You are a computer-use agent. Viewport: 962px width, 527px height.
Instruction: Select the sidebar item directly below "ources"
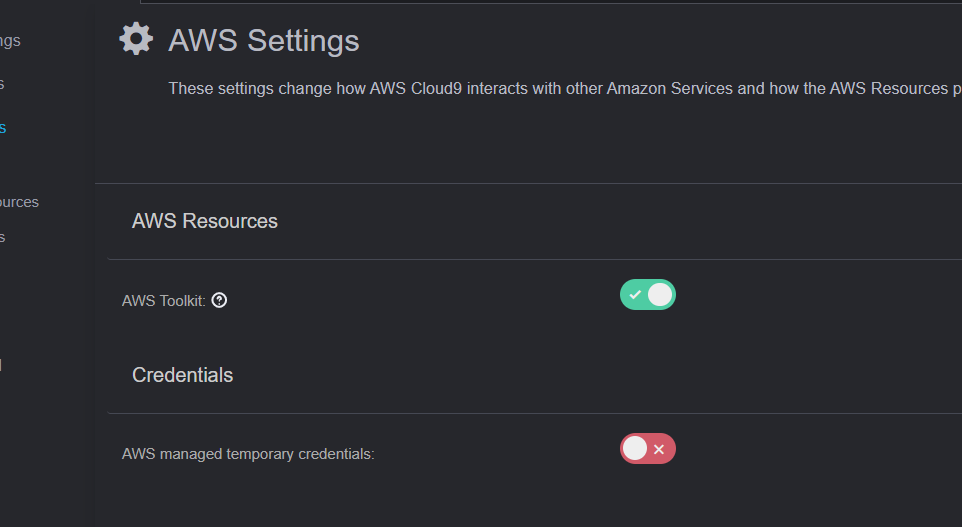pos(3,237)
